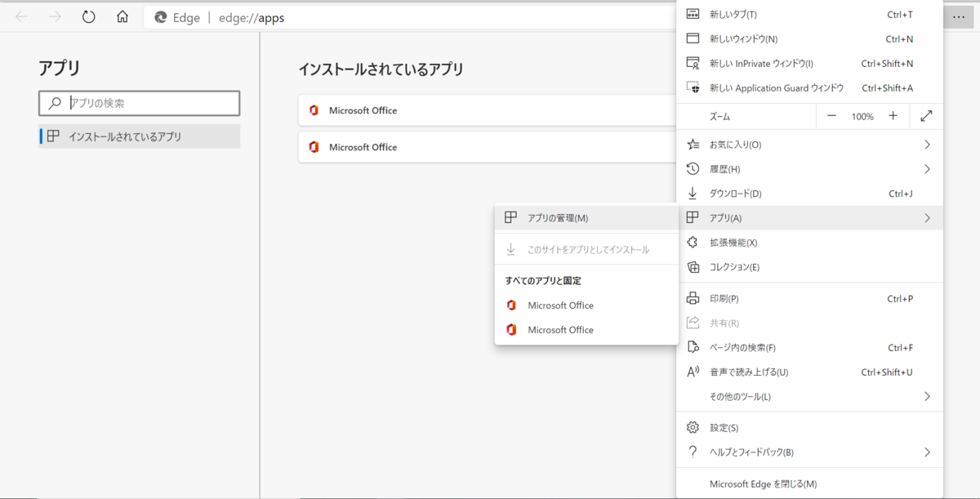Screen dimensions: 980x499
Task: Choose 新しい InPrivate ウィンドウ(I)
Action: tap(810, 63)
